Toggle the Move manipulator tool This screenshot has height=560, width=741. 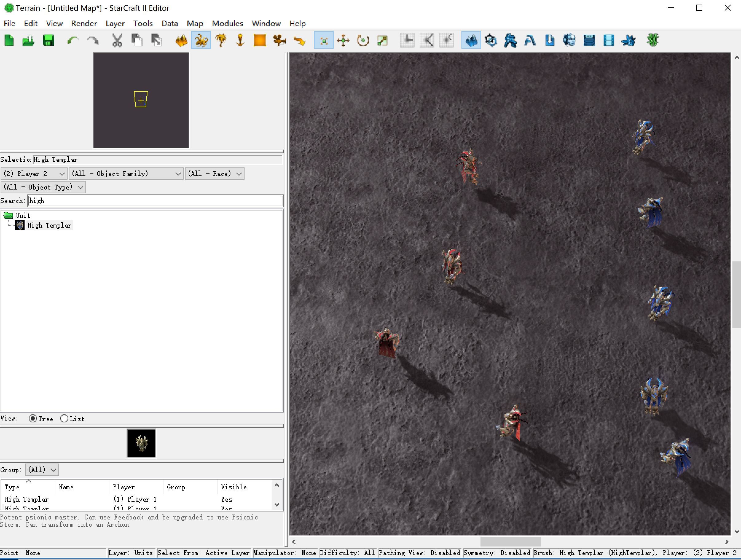click(343, 41)
